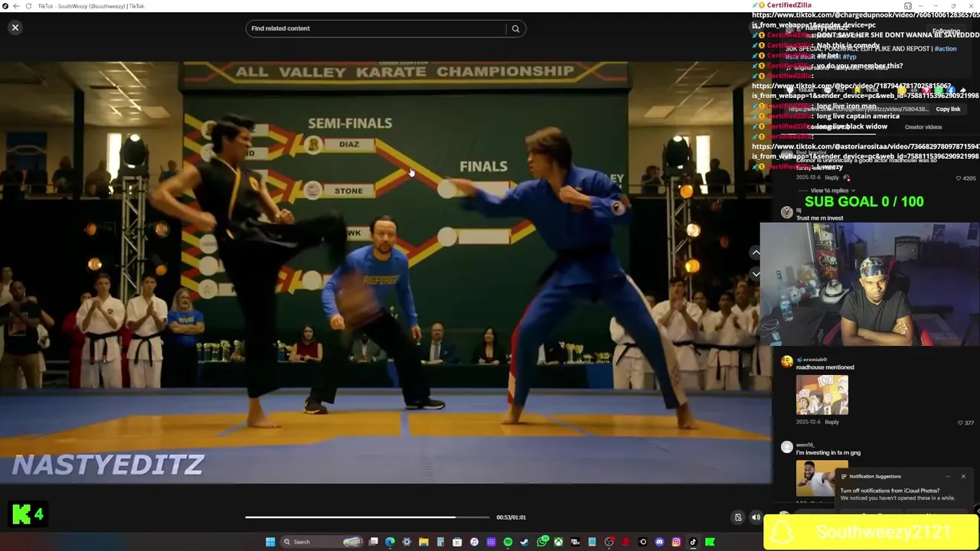
Task: Seek on the video progress bar
Action: [367, 517]
